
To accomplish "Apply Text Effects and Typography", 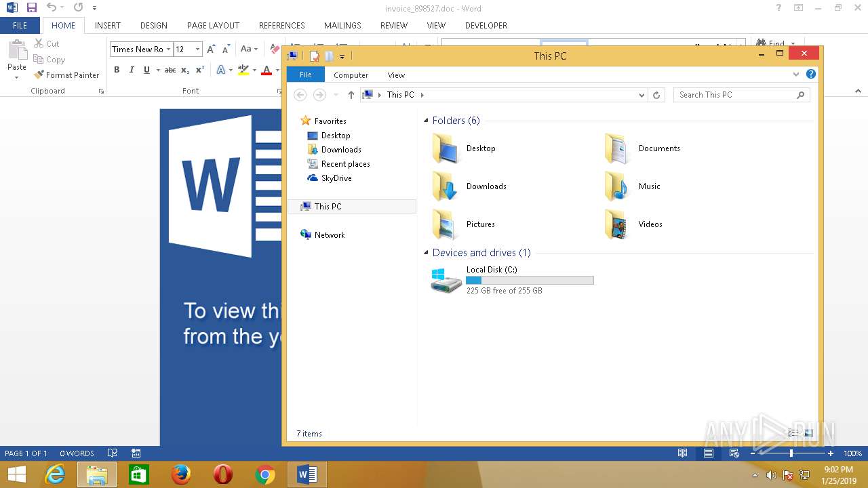I will pyautogui.click(x=221, y=70).
